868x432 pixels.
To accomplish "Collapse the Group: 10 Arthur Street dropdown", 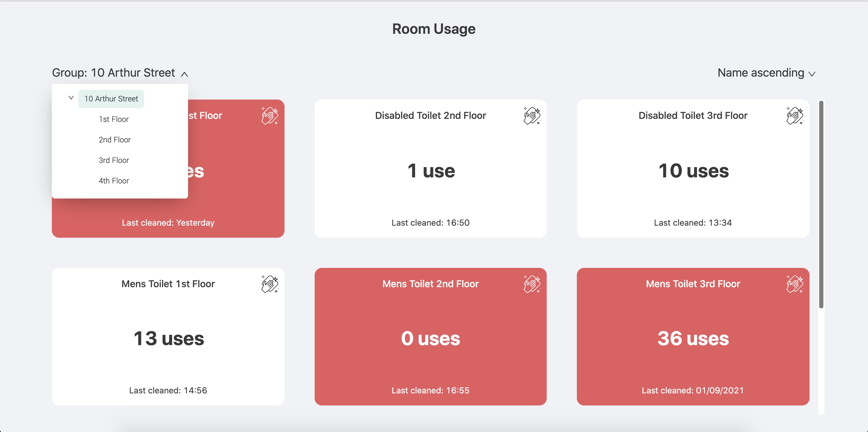I will (x=120, y=73).
